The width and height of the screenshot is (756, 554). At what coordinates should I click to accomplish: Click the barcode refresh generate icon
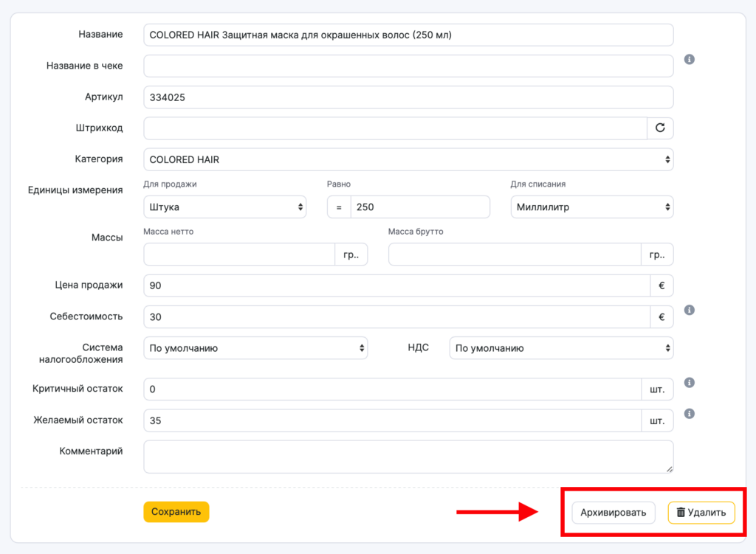pyautogui.click(x=660, y=128)
